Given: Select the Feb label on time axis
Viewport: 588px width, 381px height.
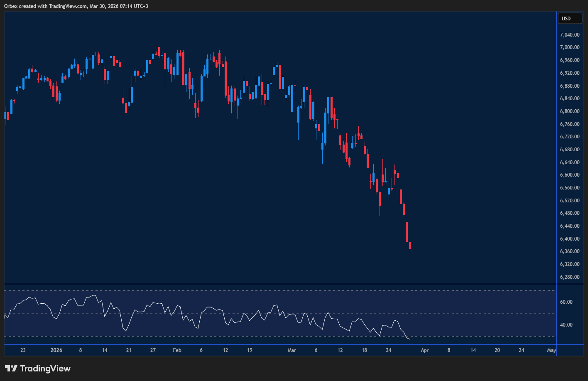Looking at the screenshot, I should pos(177,350).
